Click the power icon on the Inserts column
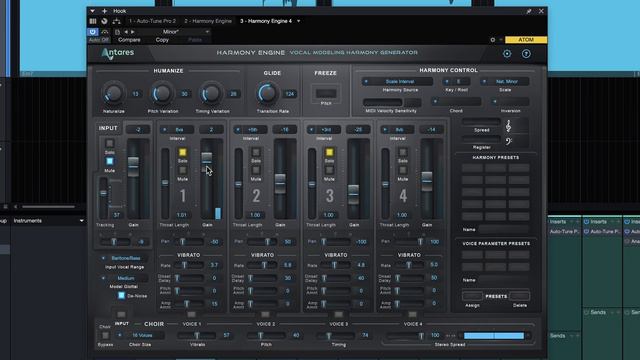Viewport: 640px width, 360px height. click(587, 222)
